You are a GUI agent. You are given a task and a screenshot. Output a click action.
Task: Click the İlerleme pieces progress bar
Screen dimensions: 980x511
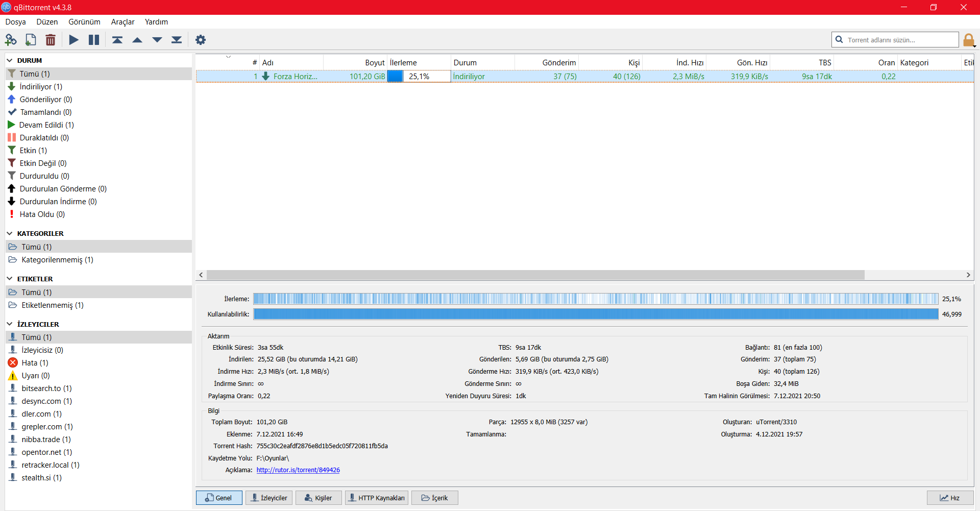pyautogui.click(x=596, y=299)
